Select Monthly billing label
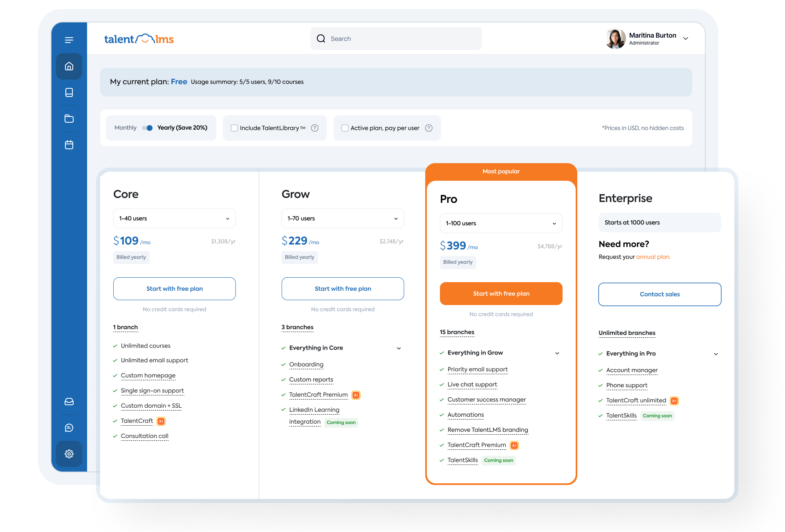785x532 pixels. tap(126, 128)
